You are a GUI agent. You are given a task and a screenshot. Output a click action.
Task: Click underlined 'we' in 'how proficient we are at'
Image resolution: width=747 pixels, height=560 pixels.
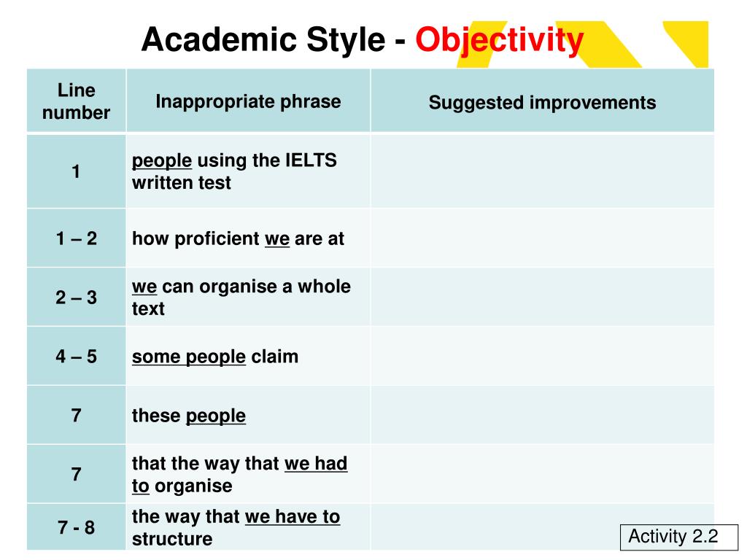(x=277, y=238)
